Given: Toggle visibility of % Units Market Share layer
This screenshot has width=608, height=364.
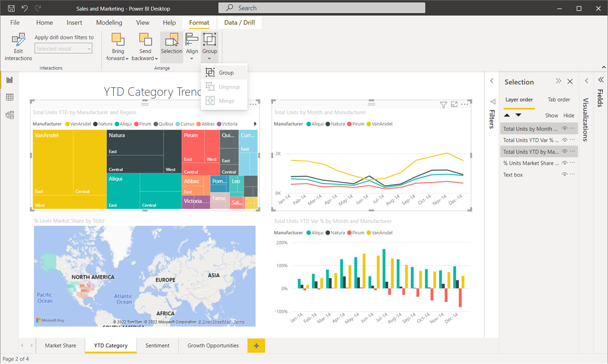Looking at the screenshot, I should coord(564,163).
